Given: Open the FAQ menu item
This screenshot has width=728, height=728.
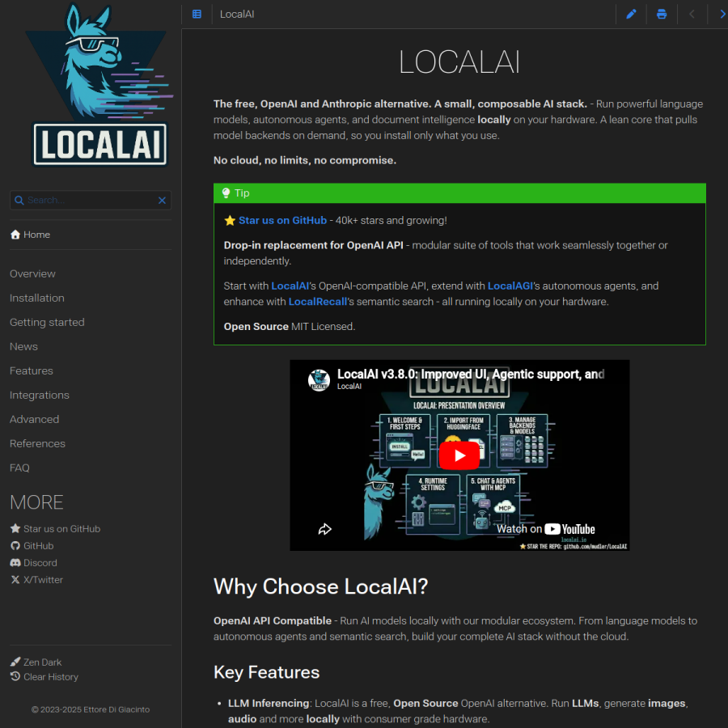Looking at the screenshot, I should (x=19, y=468).
